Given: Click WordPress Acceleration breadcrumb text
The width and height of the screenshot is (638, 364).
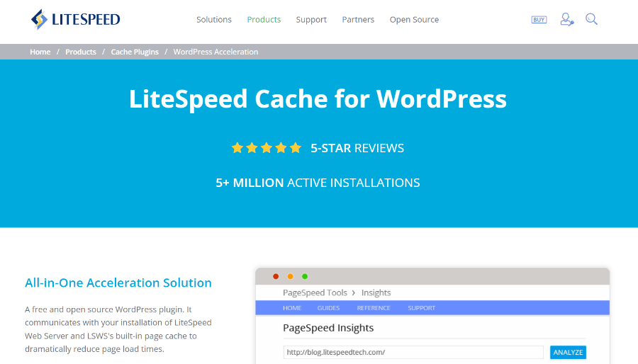Looking at the screenshot, I should 216,52.
